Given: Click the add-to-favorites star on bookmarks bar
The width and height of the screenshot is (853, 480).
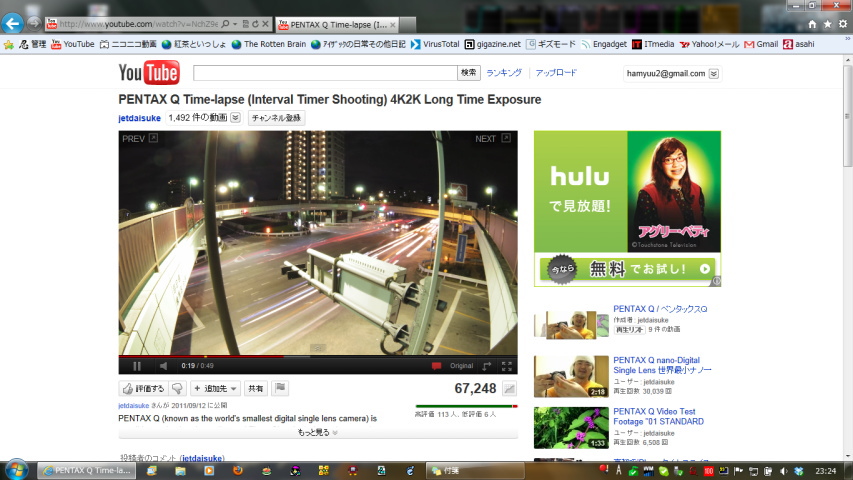Looking at the screenshot, I should 9,45.
